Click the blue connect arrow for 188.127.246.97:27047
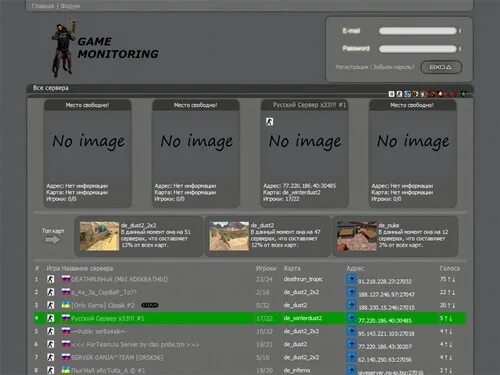This screenshot has height=375, width=500. (351, 291)
